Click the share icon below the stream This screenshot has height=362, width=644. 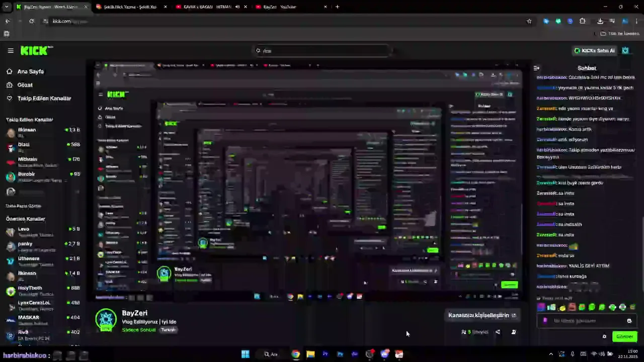(x=498, y=332)
